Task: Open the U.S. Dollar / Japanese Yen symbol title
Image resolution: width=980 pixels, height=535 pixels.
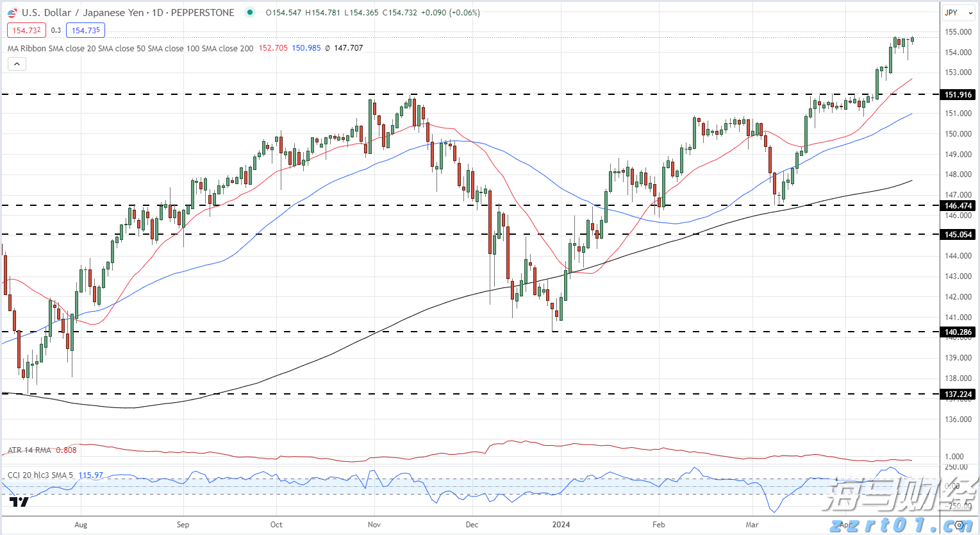Action: 128,12
